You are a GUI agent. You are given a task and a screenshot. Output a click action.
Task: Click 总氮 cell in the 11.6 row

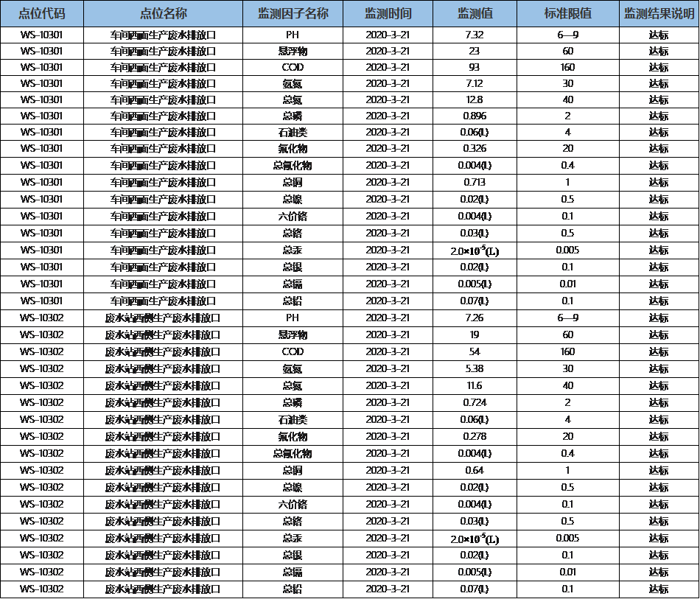click(x=293, y=385)
